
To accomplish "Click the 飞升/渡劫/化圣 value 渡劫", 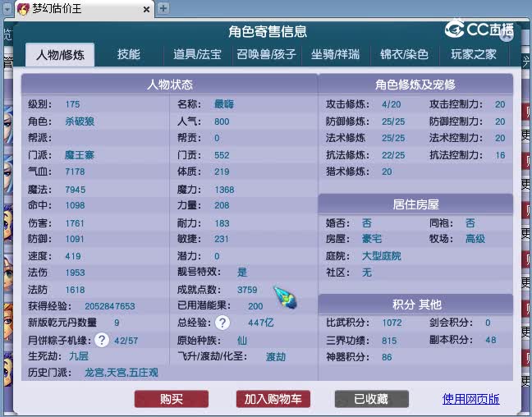I will pos(276,357).
